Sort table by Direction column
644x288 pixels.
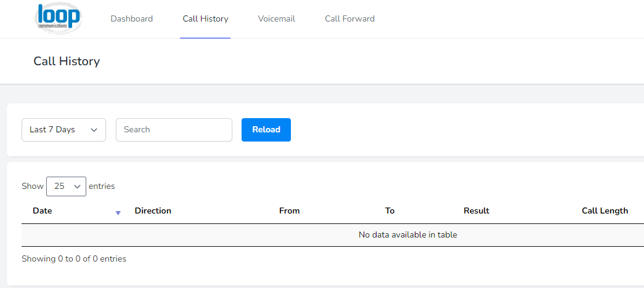click(153, 211)
